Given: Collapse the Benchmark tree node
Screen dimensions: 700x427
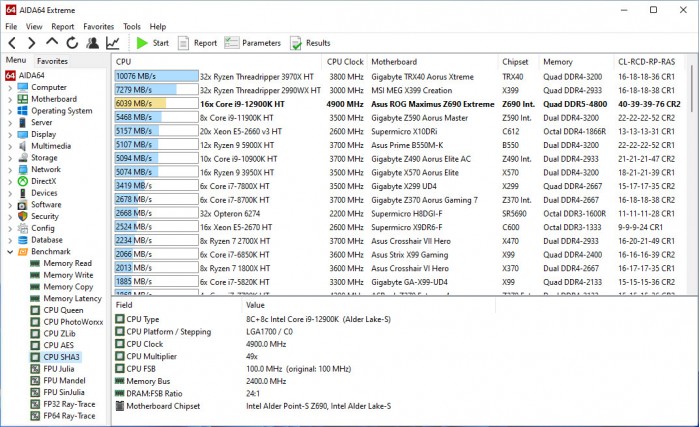Looking at the screenshot, I should coord(10,252).
